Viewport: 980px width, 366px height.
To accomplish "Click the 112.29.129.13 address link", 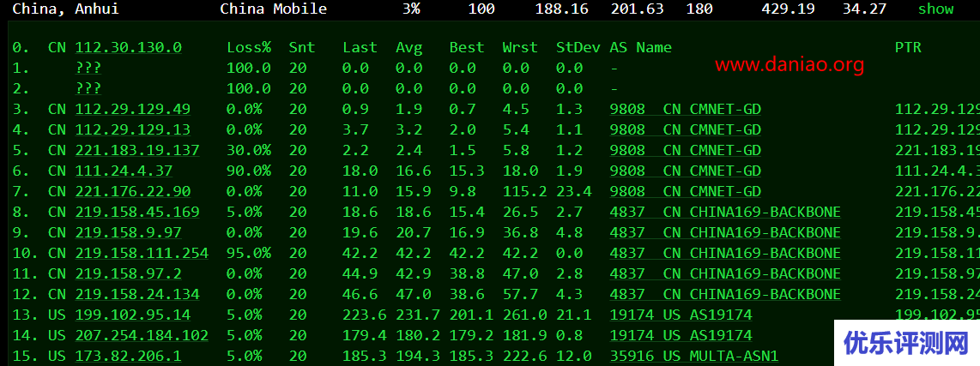I will [x=133, y=129].
